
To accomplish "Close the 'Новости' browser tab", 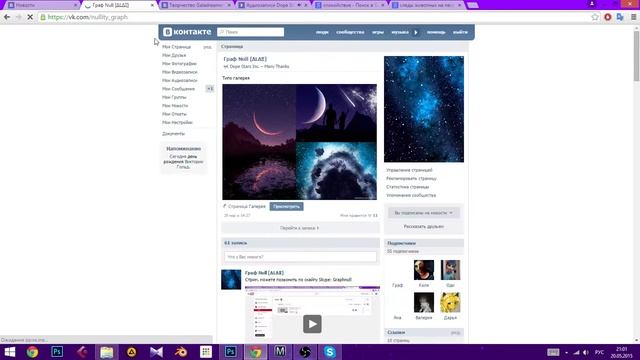I will click(x=76, y=5).
